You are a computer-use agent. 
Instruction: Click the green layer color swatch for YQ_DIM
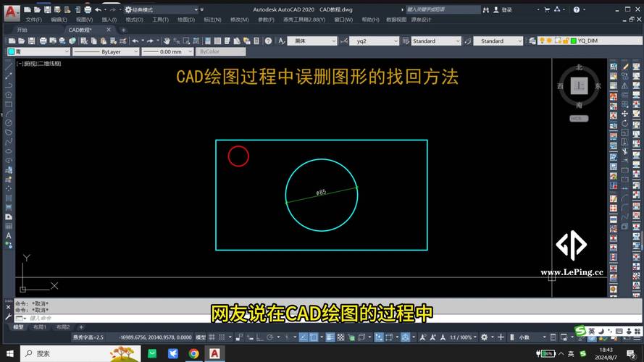pos(573,41)
